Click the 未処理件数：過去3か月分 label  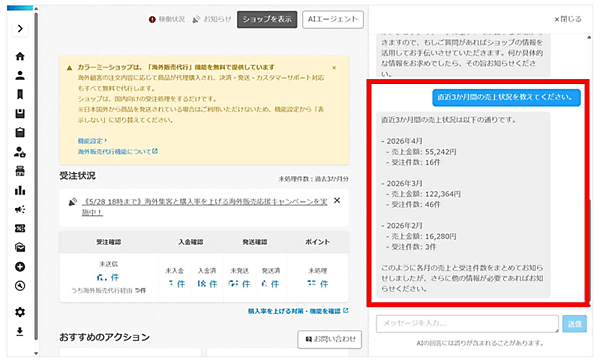(313, 179)
